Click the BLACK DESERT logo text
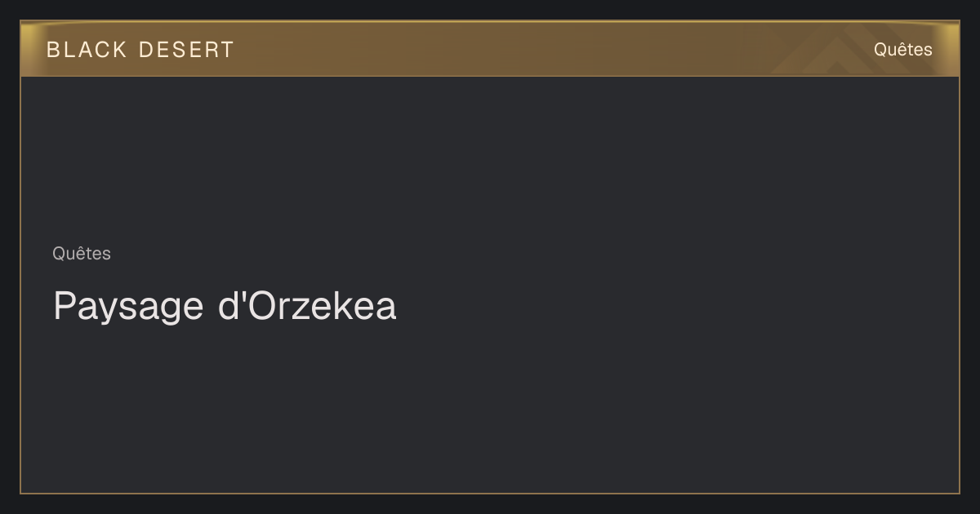 140,50
